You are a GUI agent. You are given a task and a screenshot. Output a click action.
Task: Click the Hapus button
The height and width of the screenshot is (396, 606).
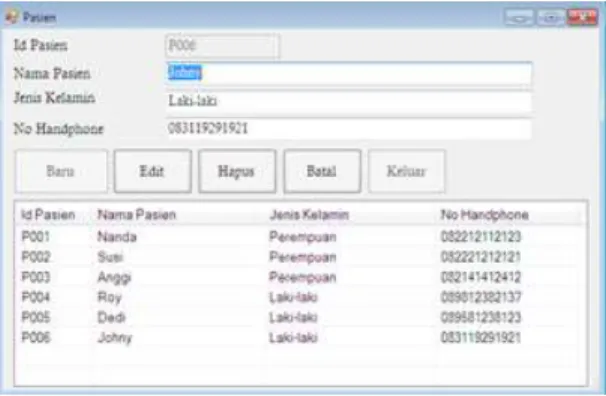point(237,171)
